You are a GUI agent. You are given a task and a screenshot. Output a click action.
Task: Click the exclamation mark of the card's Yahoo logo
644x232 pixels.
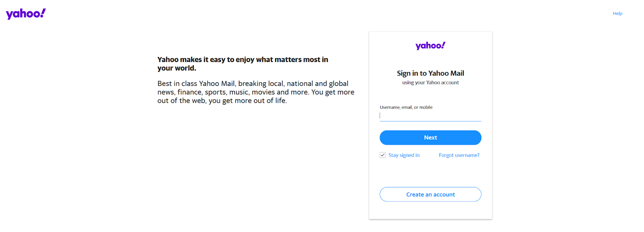[x=443, y=45]
